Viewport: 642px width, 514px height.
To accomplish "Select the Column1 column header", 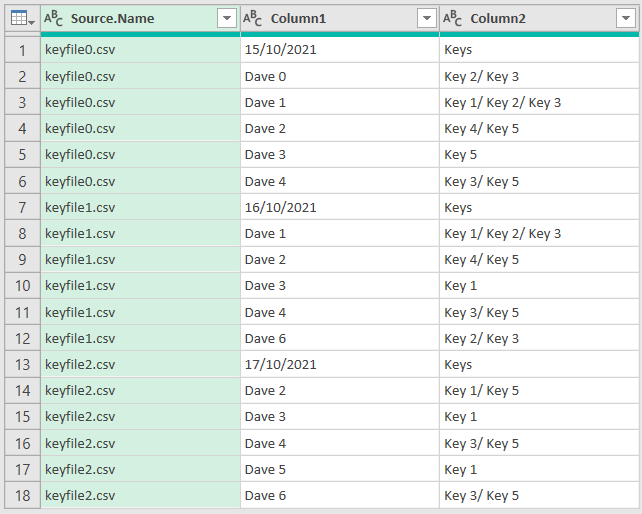I will click(340, 18).
